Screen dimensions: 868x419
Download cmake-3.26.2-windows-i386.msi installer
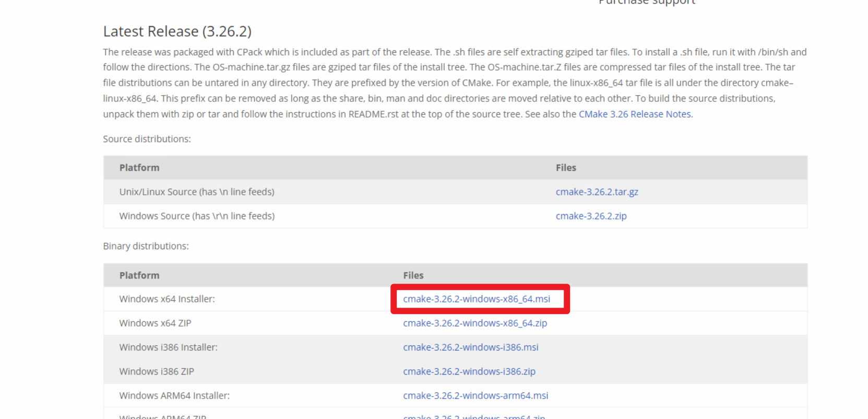tap(470, 347)
